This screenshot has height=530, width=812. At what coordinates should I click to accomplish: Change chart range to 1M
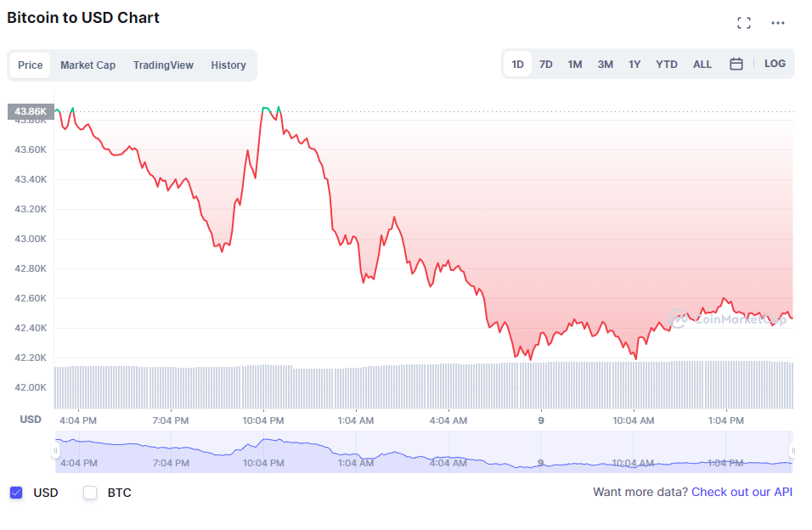[x=575, y=65]
